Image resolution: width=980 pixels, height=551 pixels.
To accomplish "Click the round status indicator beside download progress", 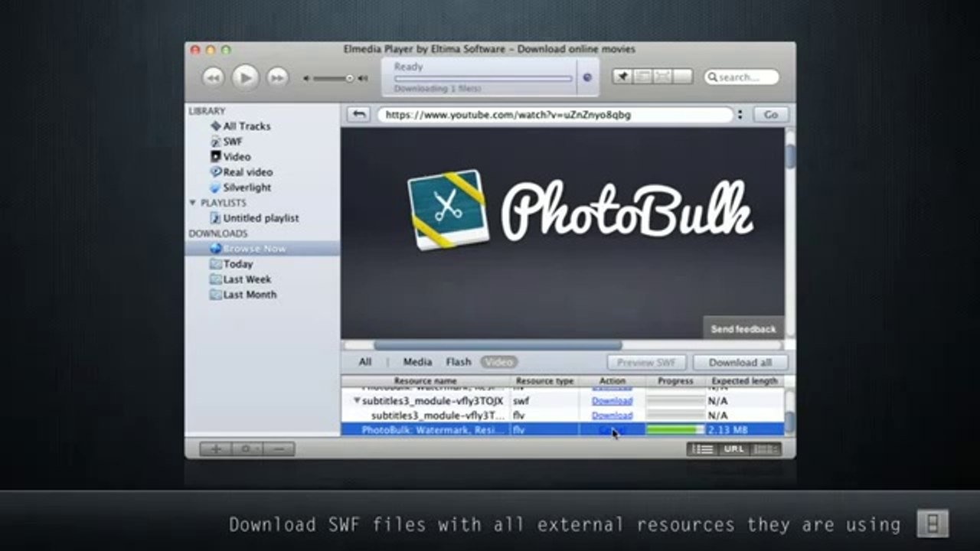I will click(587, 77).
